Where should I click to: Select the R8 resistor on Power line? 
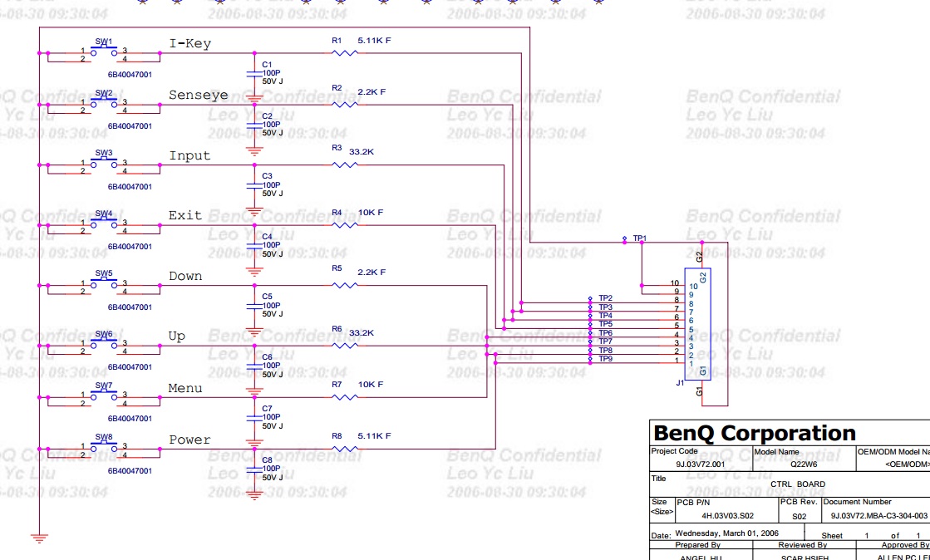pyautogui.click(x=345, y=449)
